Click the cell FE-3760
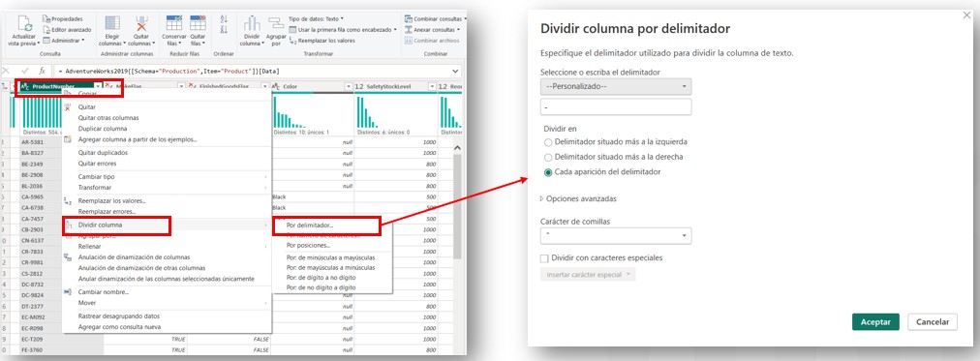 pyautogui.click(x=33, y=351)
